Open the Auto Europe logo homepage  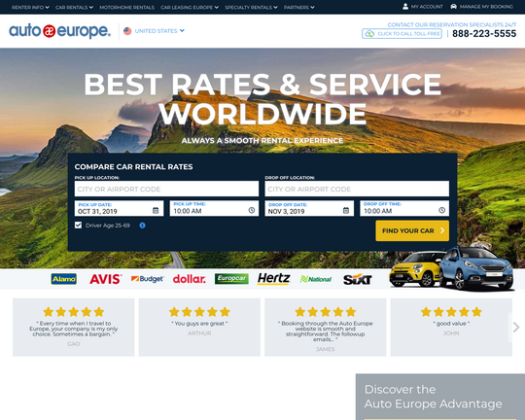59,31
